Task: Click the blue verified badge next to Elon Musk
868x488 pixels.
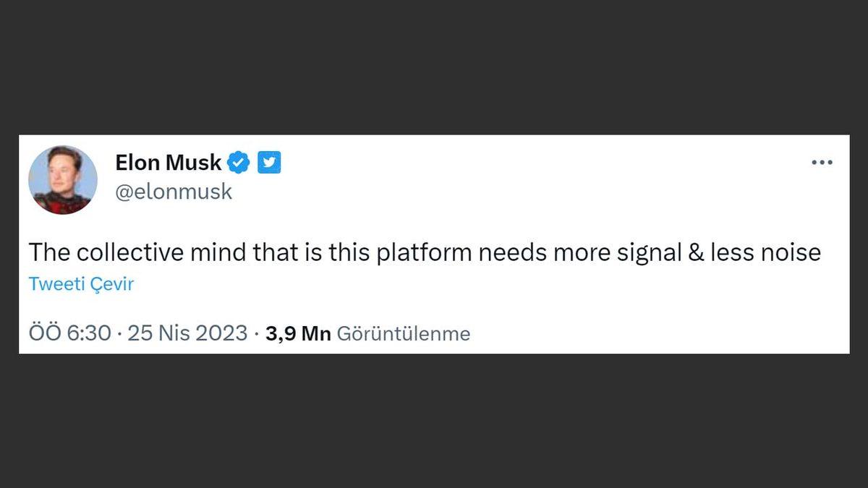Action: point(239,163)
